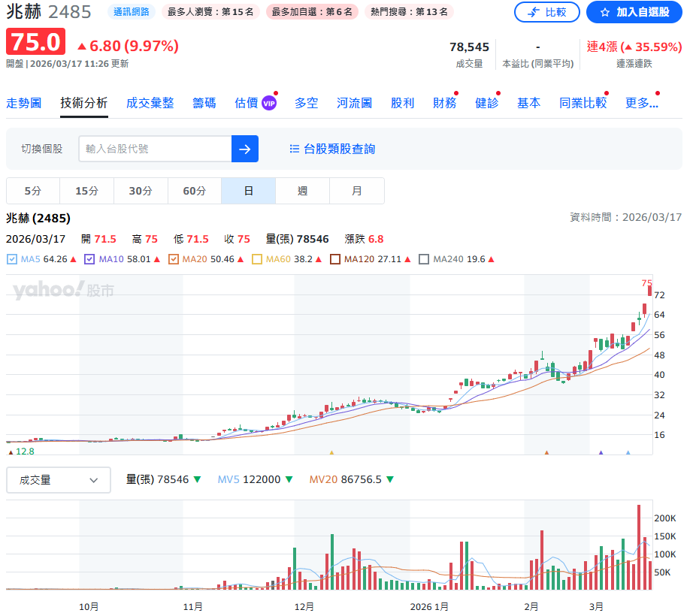Click the 通訊網路 category tag
The height and width of the screenshot is (616, 693).
pyautogui.click(x=132, y=12)
